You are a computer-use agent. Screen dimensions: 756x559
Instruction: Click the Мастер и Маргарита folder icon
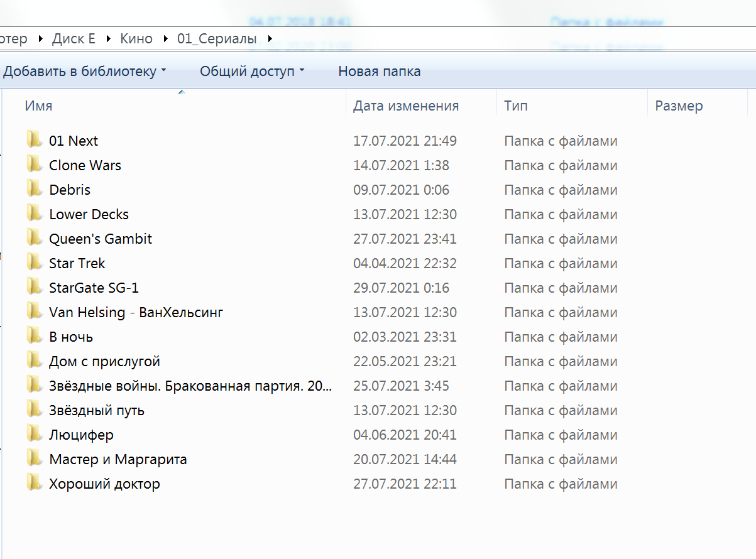coord(34,459)
